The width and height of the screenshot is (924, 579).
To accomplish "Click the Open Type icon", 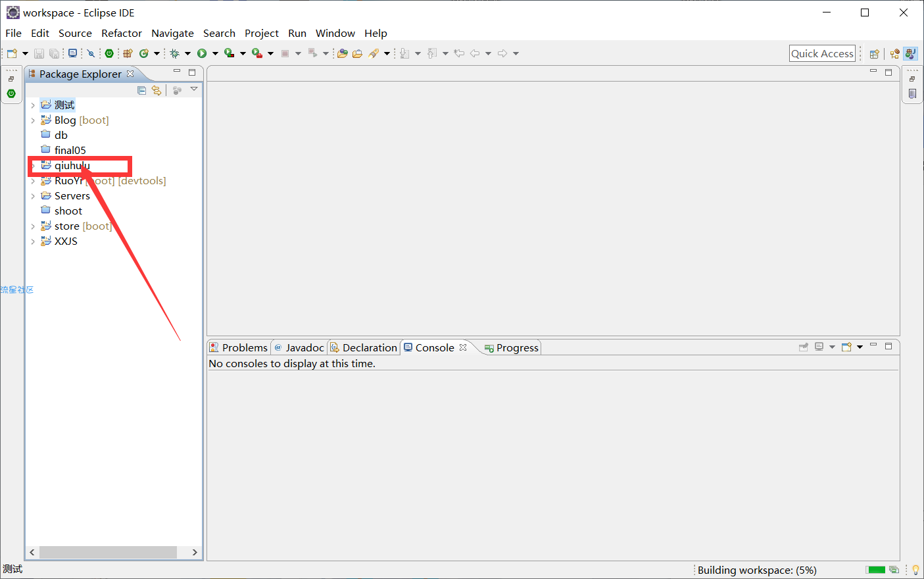I will pyautogui.click(x=343, y=53).
